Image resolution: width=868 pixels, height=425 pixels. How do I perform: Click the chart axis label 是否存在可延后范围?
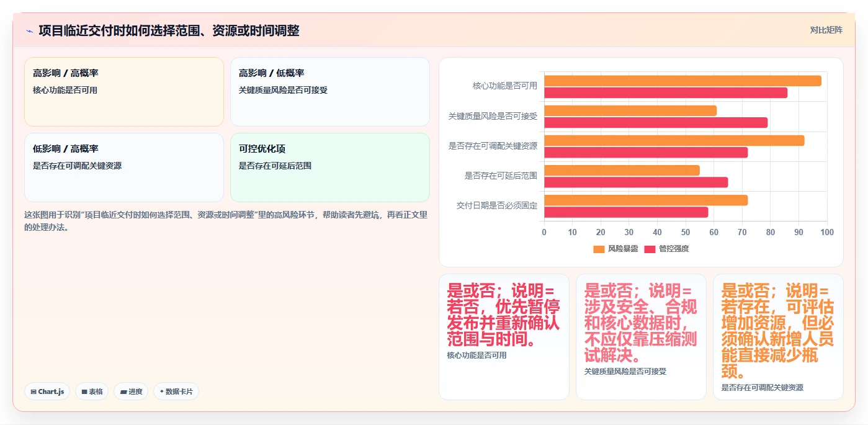tap(501, 176)
